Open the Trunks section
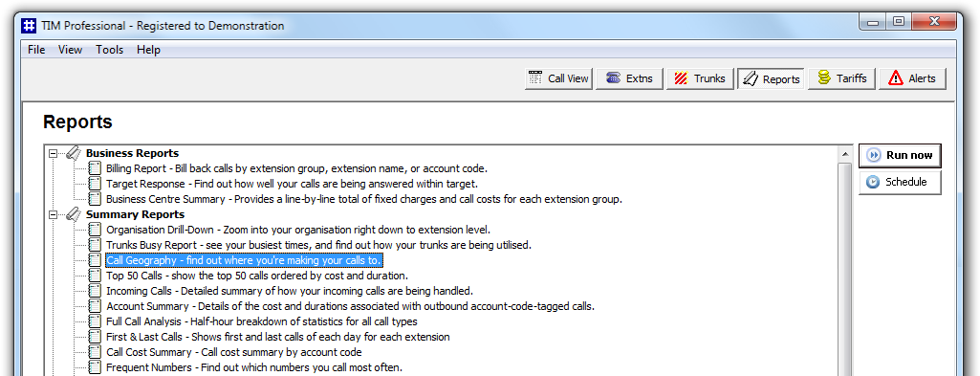980x376 pixels. click(700, 78)
